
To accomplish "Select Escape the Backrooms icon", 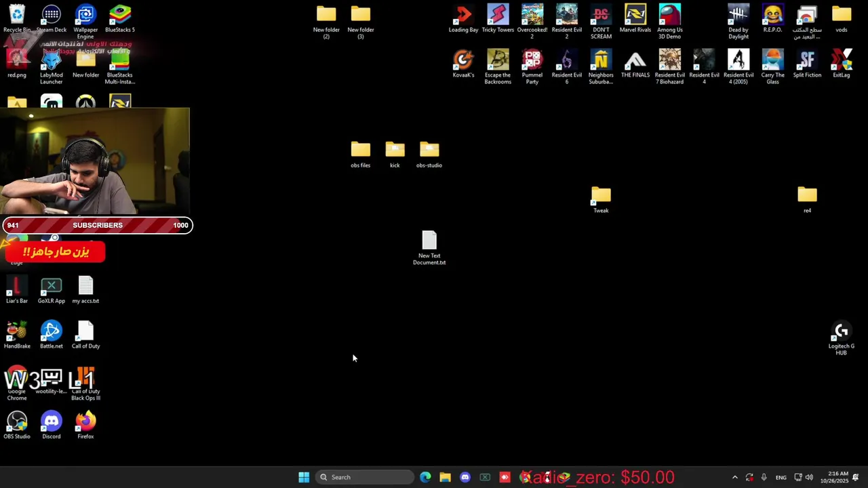I will click(498, 66).
